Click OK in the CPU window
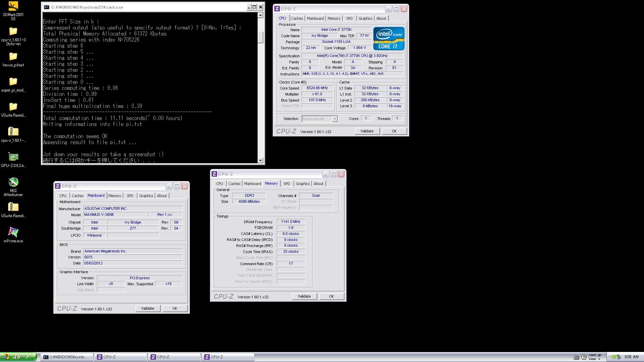Screen dimensions: 644x362 click(x=394, y=131)
